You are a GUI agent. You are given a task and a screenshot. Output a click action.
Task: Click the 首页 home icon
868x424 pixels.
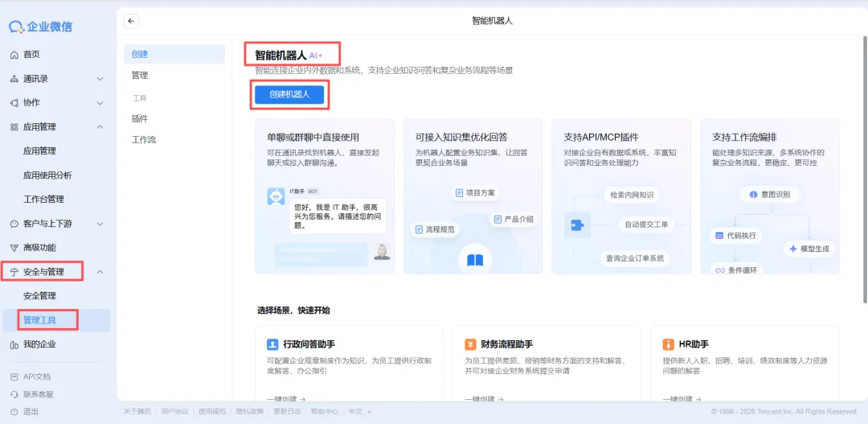point(14,55)
